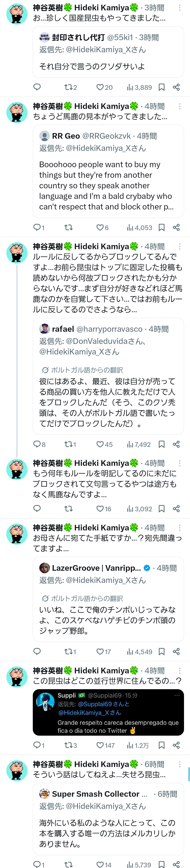The height and width of the screenshot is (868, 190).
Task: Open the 封印されし代打 profile name
Action: 78,37
